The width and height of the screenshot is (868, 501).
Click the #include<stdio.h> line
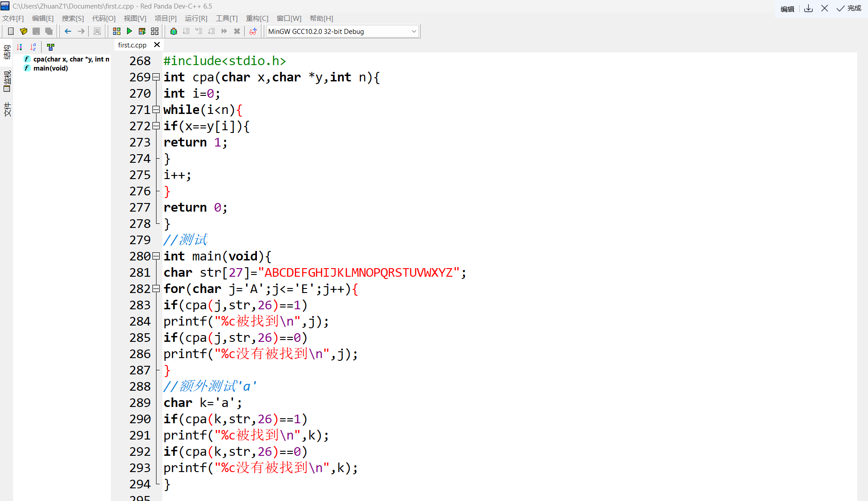(225, 61)
